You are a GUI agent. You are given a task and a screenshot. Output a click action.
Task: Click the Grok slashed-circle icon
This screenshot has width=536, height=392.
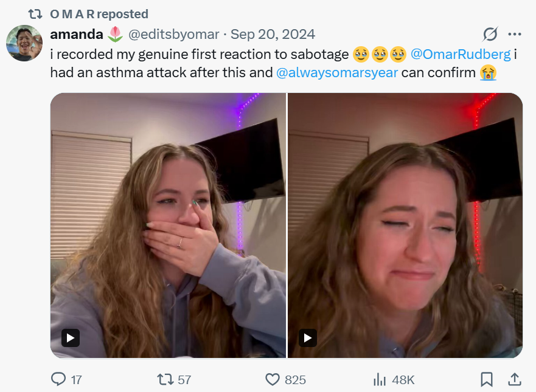490,34
